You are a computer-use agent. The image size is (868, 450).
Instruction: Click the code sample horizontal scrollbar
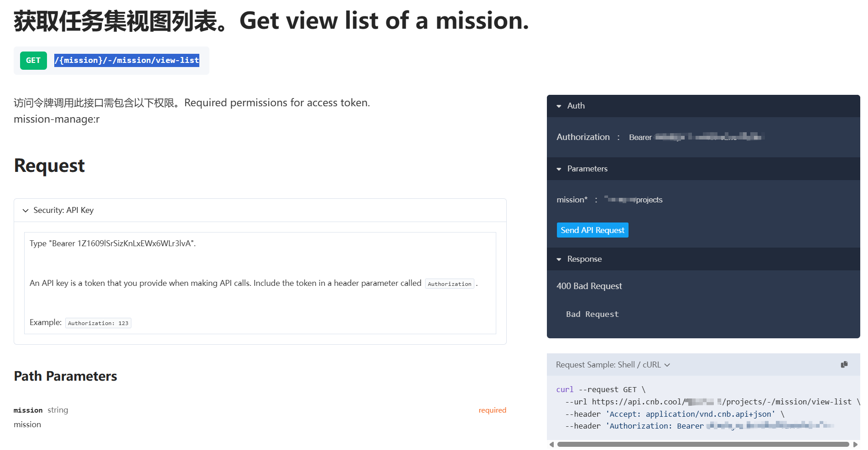click(x=702, y=445)
